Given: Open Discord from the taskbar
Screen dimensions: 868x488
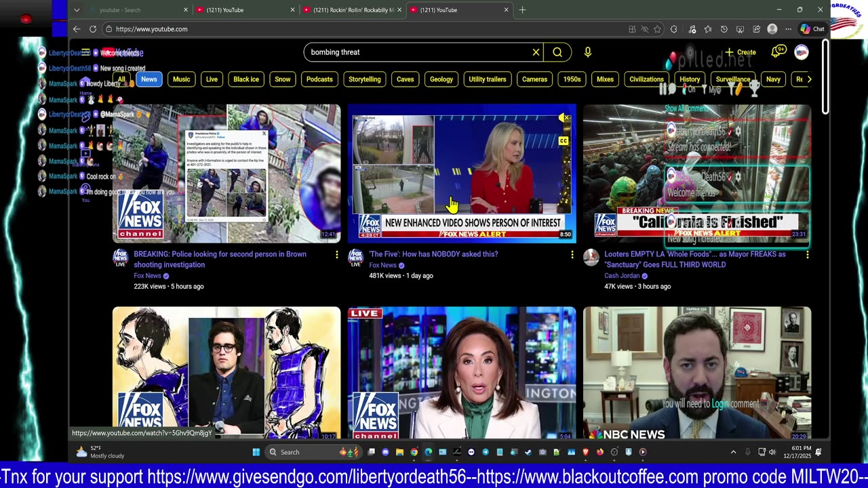Looking at the screenshot, I should 385,452.
